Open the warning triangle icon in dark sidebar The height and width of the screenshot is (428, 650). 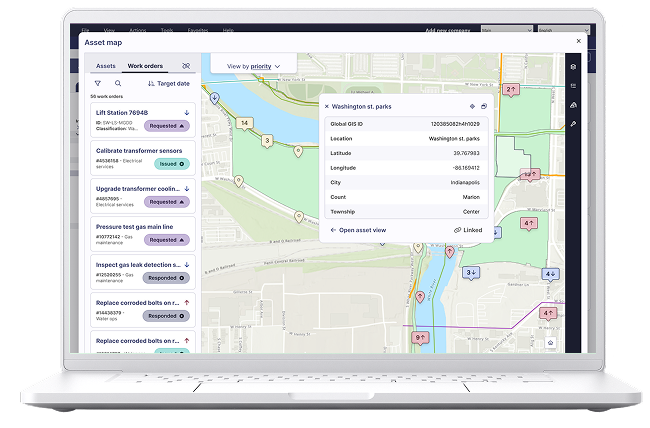573,105
